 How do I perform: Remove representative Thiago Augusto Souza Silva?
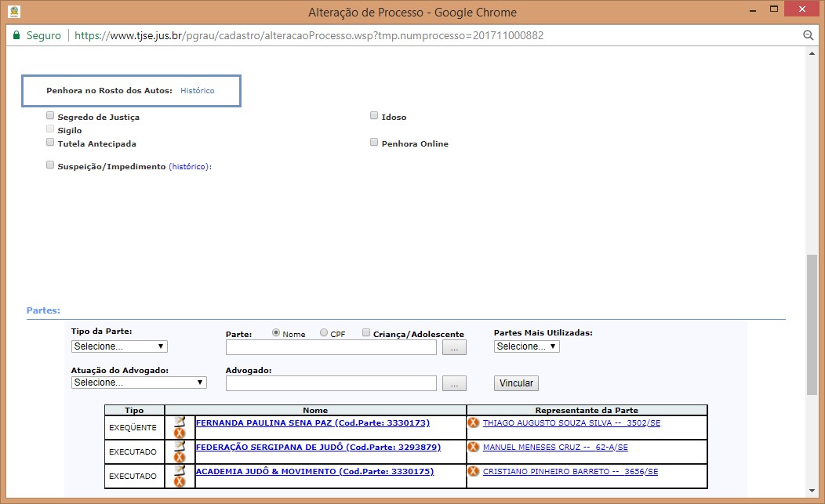(473, 423)
